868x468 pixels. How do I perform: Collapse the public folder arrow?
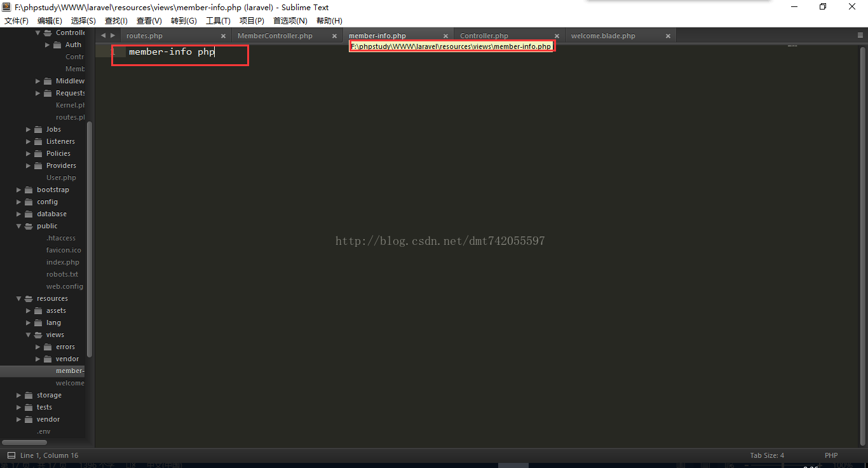(19, 226)
